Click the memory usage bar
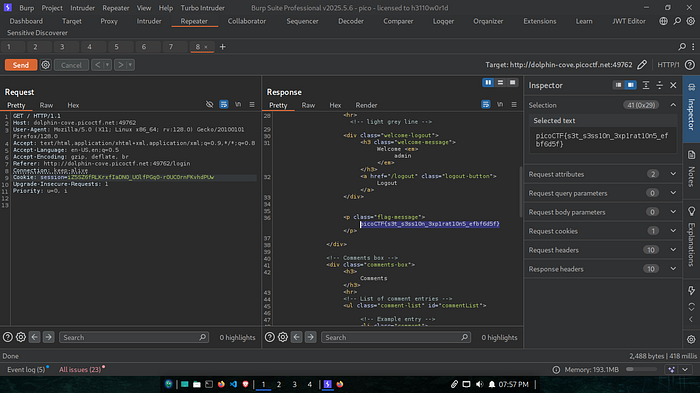Viewport: 700px width, 393px height. tap(641, 369)
